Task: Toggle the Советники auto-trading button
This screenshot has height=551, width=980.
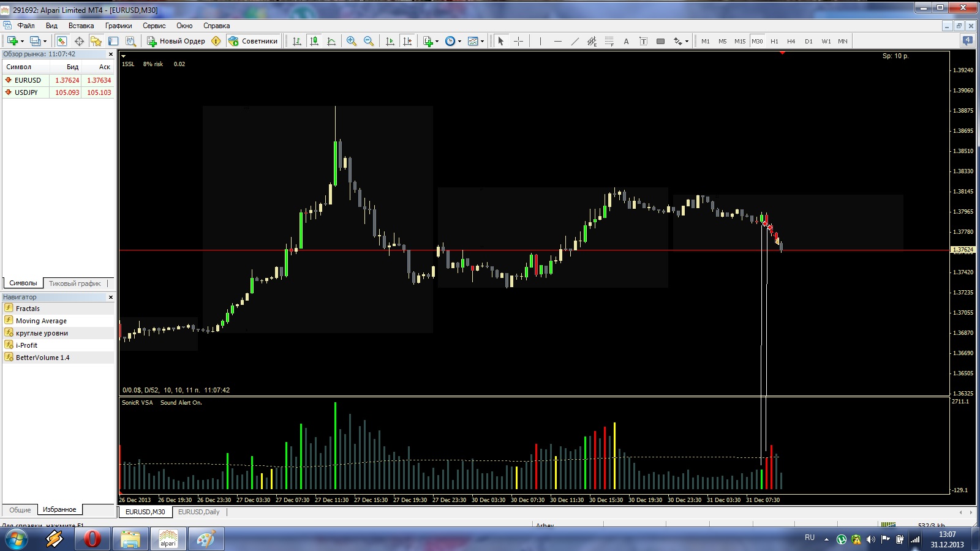Action: (x=253, y=41)
